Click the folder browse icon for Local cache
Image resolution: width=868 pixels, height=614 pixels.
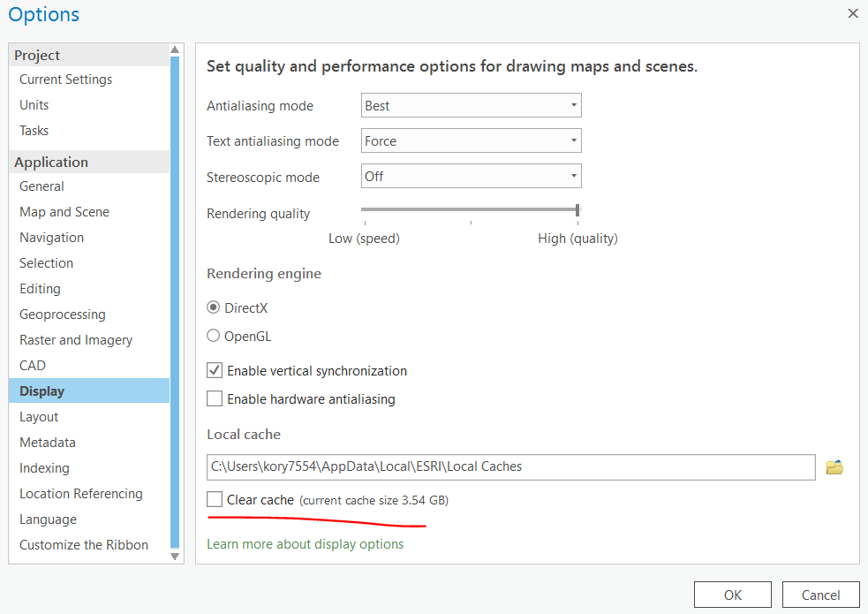834,466
